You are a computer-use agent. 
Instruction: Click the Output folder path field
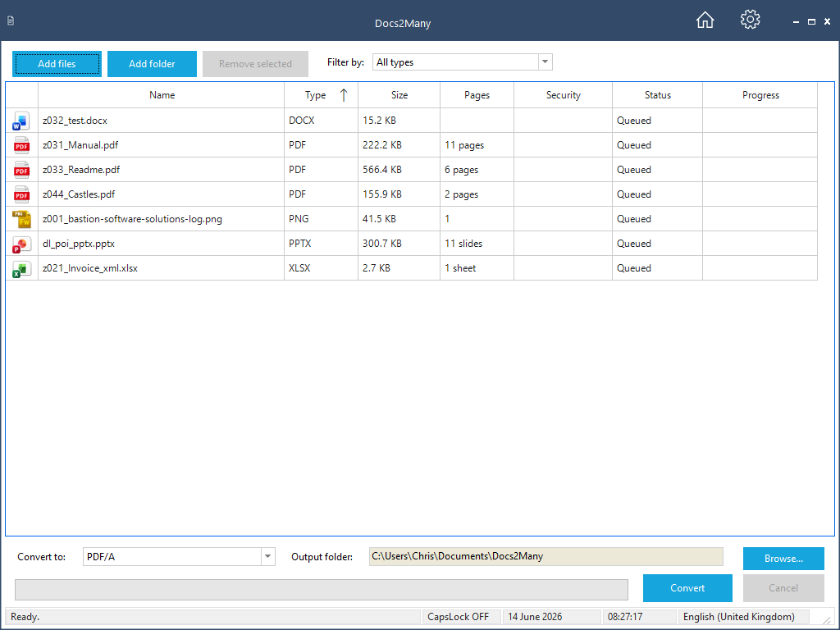pos(546,557)
